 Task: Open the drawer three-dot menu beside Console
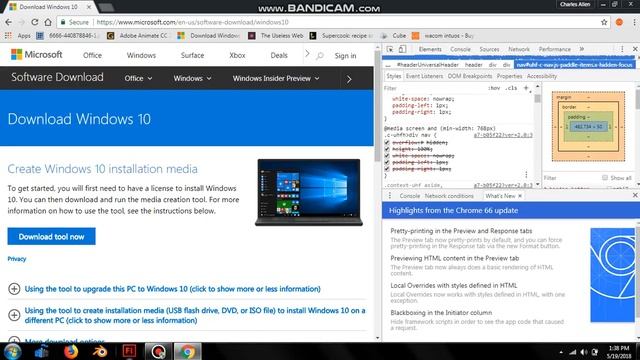(x=390, y=196)
